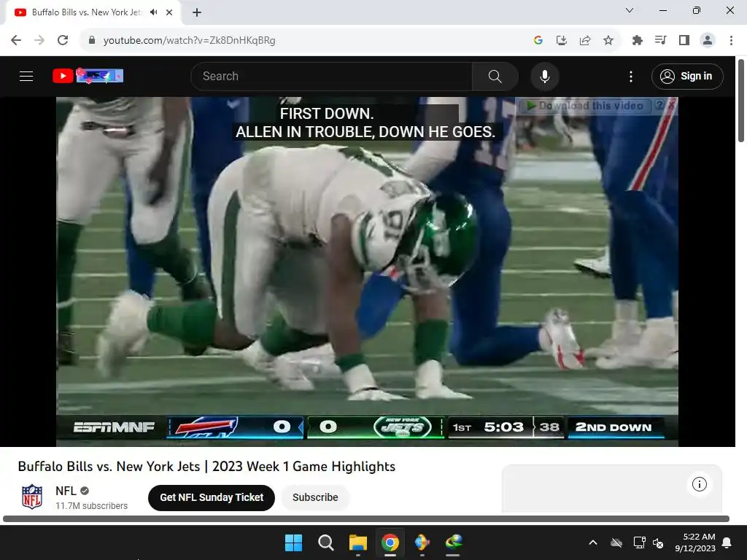747x560 pixels.
Task: Close the download video overlay
Action: (x=671, y=105)
